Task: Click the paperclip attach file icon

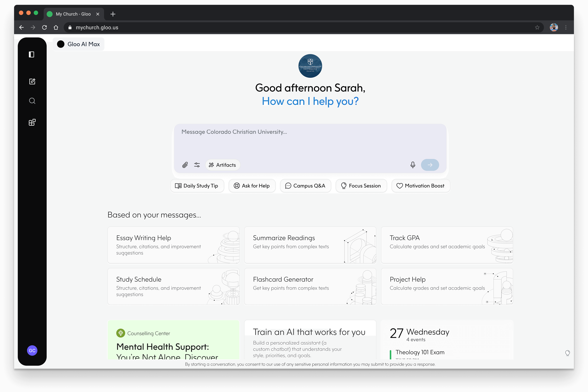Action: click(x=185, y=165)
